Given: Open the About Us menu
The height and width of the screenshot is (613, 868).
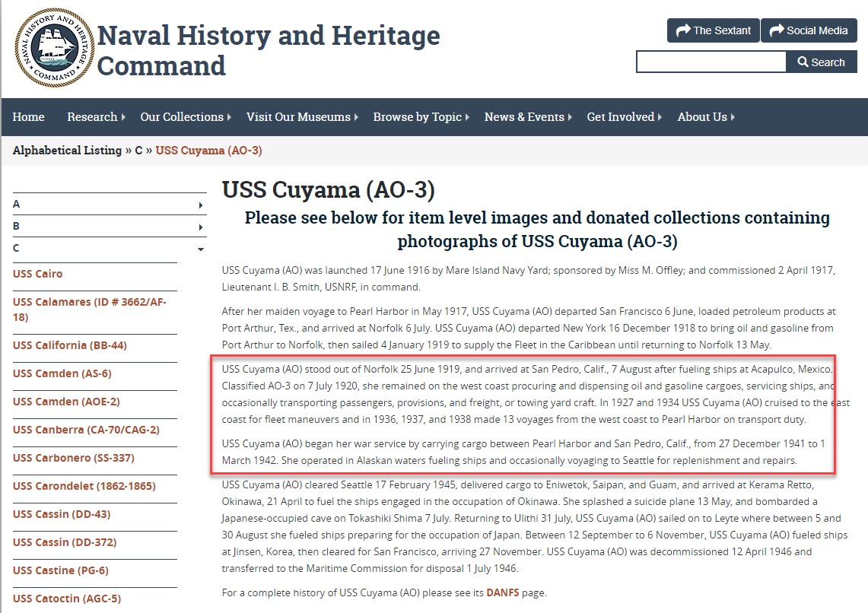Looking at the screenshot, I should (x=706, y=117).
